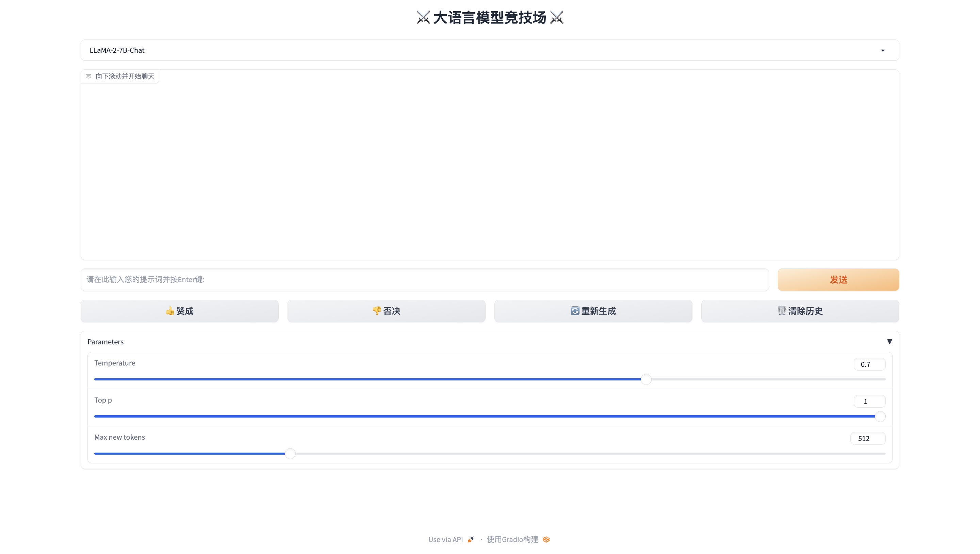
Task: Click the 重新生成 regenerate button
Action: click(x=593, y=311)
